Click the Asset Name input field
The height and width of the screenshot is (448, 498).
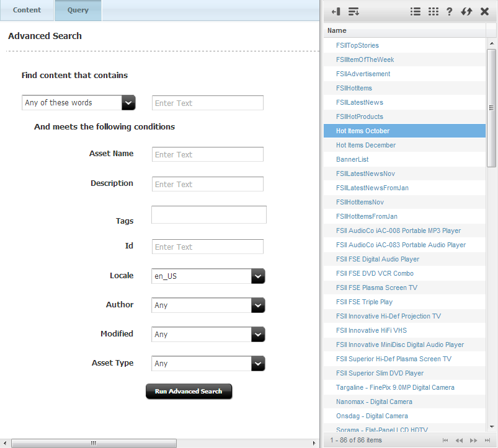pos(208,154)
